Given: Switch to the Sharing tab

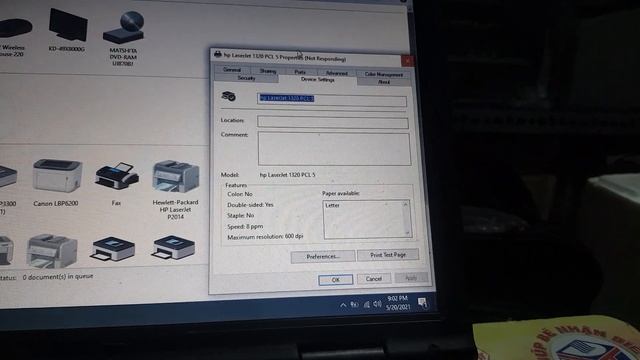Looking at the screenshot, I should 268,71.
